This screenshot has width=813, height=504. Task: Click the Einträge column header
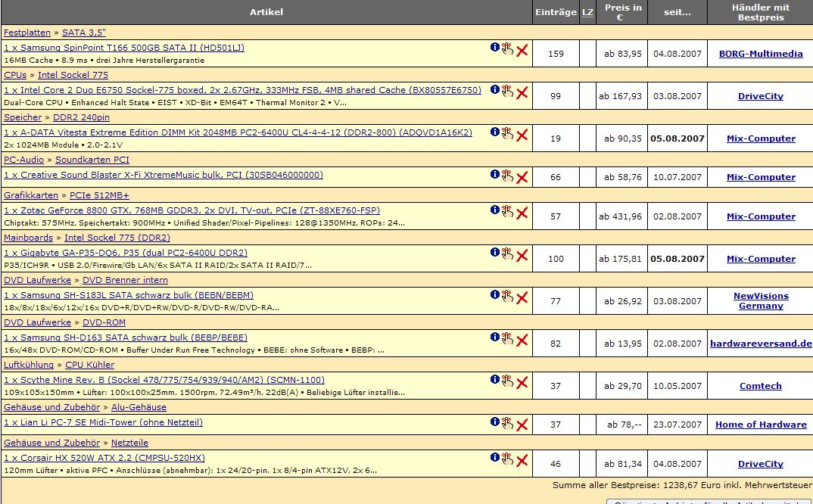click(x=556, y=12)
